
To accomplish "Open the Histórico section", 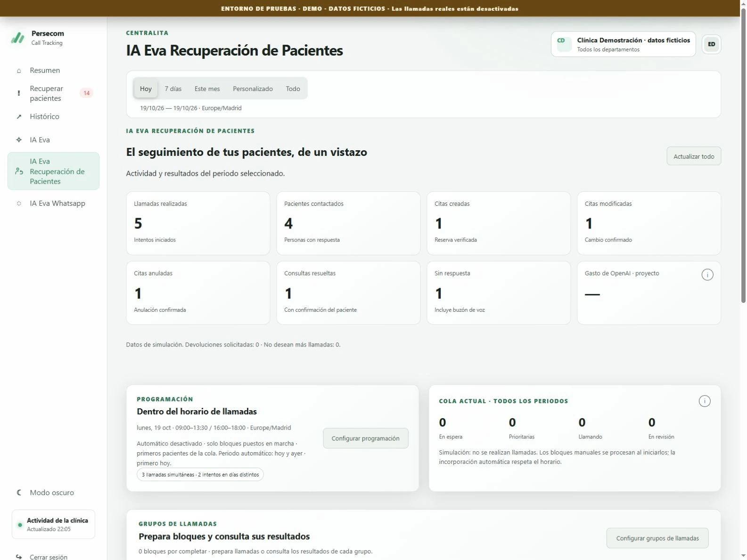I will pos(53,116).
